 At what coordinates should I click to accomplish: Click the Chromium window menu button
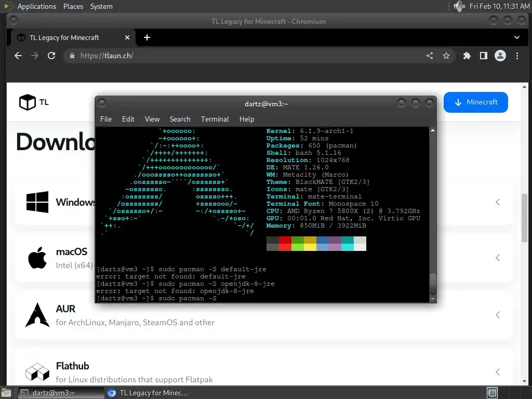(14, 20)
